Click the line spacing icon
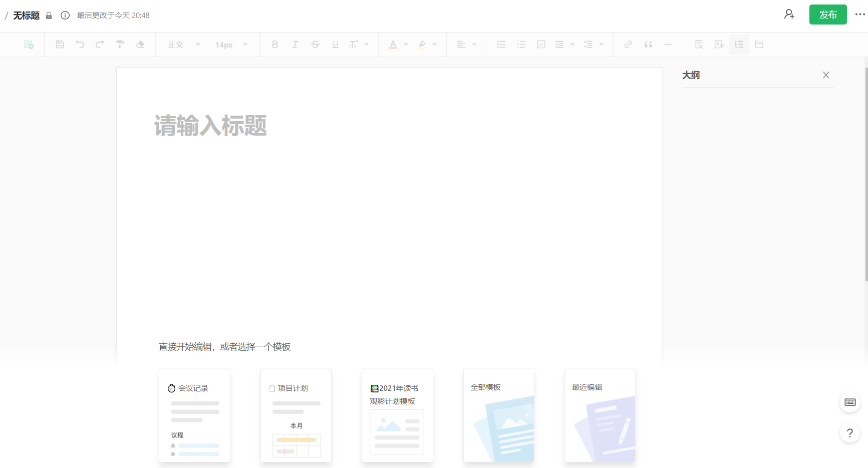The height and width of the screenshot is (468, 868). [x=589, y=45]
